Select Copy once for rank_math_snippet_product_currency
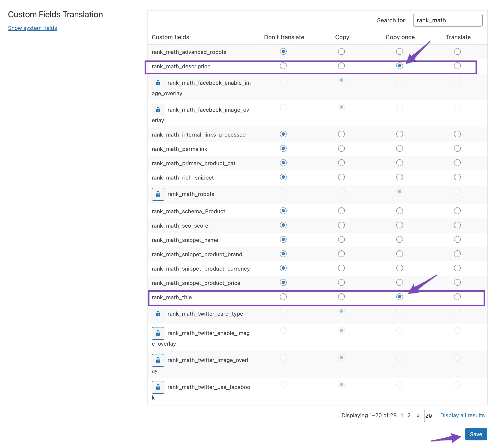The height and width of the screenshot is (448, 497). pyautogui.click(x=399, y=268)
